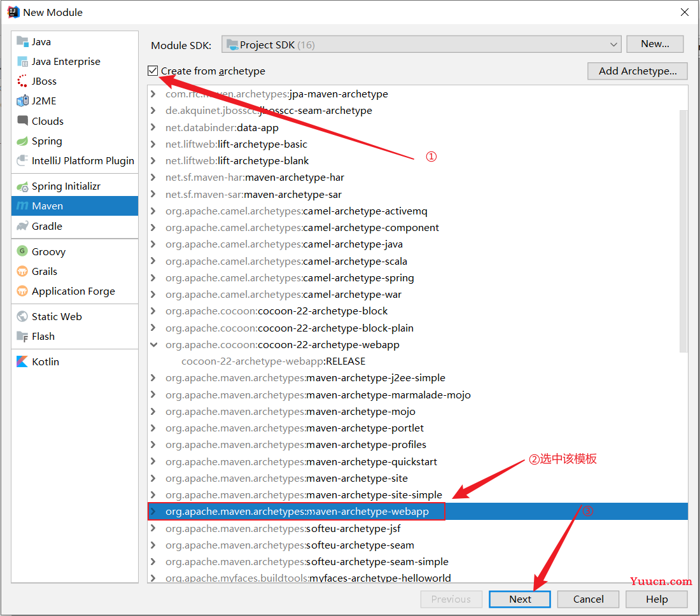Image resolution: width=700 pixels, height=616 pixels.
Task: Close the New Module dialog
Action: pos(684,12)
